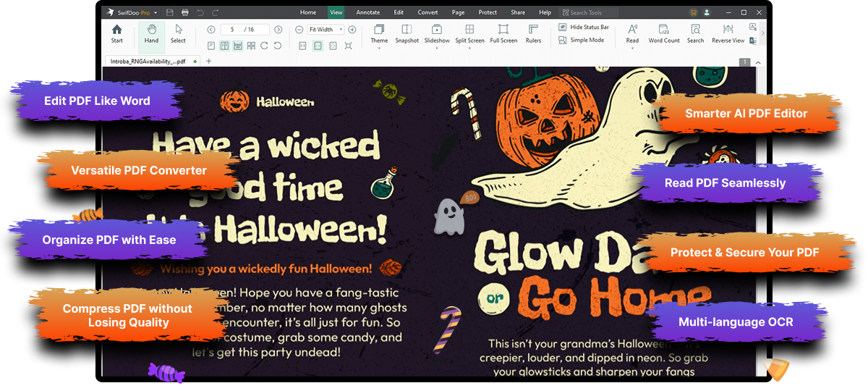Toggle Rulers display

coord(533,30)
